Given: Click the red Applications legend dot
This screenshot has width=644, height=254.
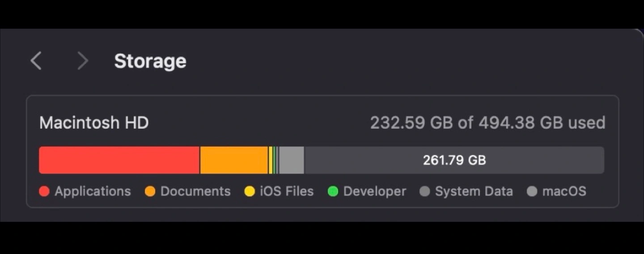Looking at the screenshot, I should point(44,192).
